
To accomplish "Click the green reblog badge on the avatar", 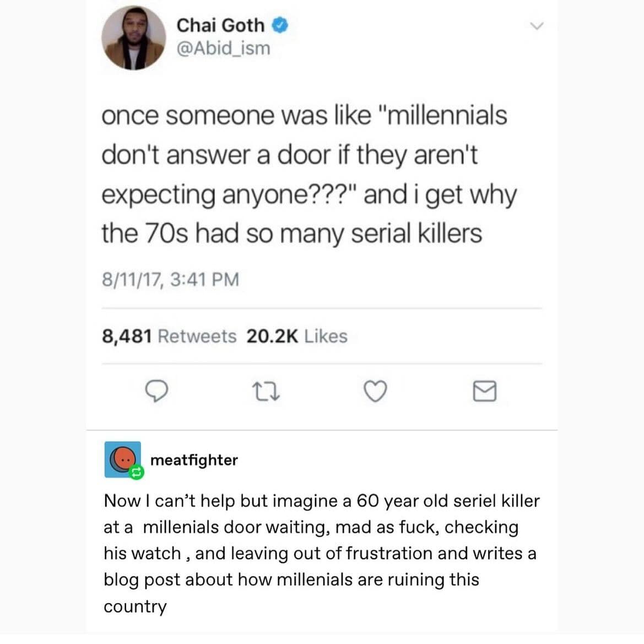I will click(x=137, y=472).
